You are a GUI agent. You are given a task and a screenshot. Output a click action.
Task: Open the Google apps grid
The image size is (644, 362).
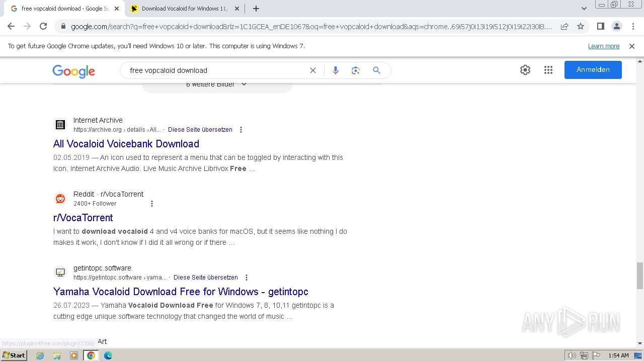(x=548, y=70)
